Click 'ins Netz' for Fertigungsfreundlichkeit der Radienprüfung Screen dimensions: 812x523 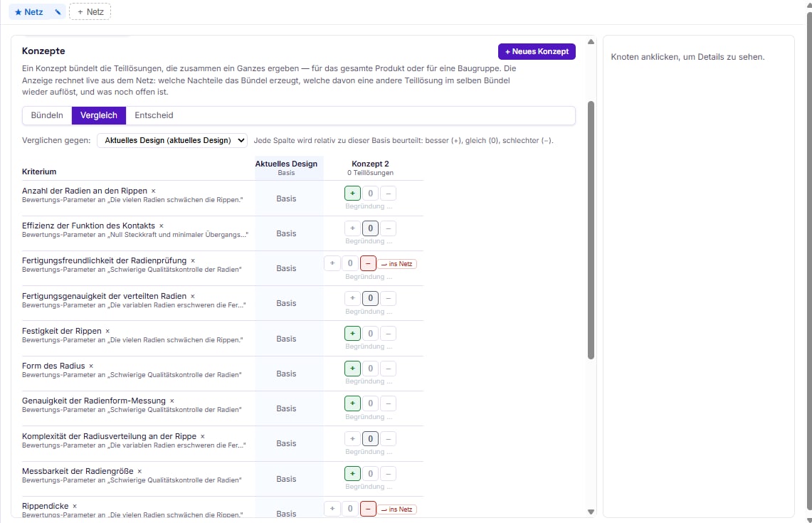click(x=397, y=264)
